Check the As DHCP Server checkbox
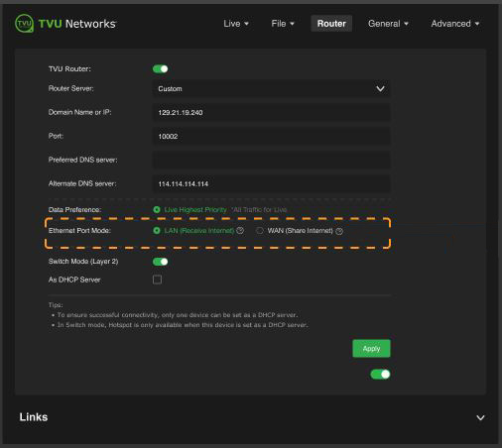This screenshot has height=448, width=502. 157,280
